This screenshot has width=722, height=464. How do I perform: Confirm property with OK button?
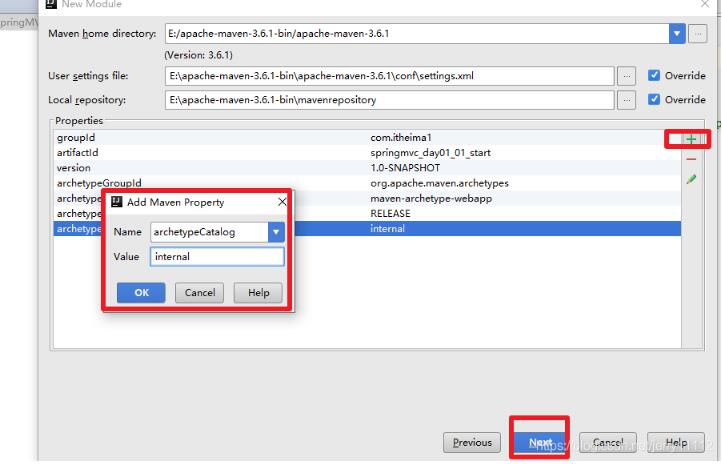pos(141,293)
